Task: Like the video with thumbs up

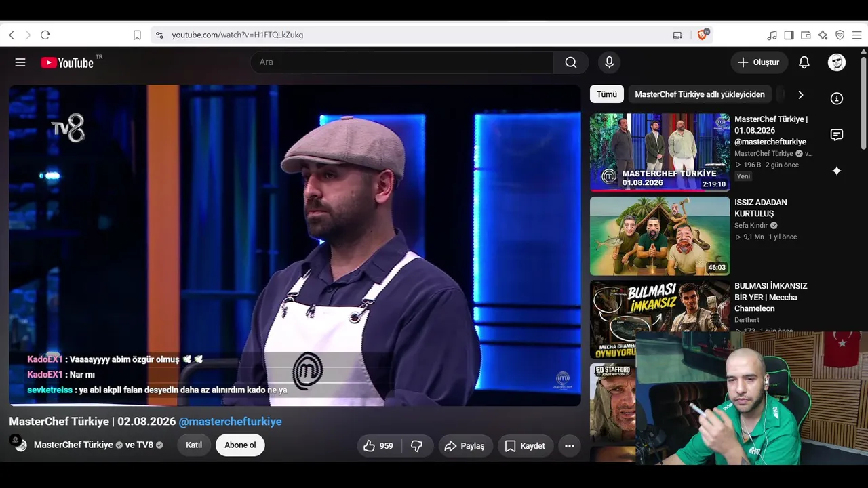Action: click(x=379, y=446)
